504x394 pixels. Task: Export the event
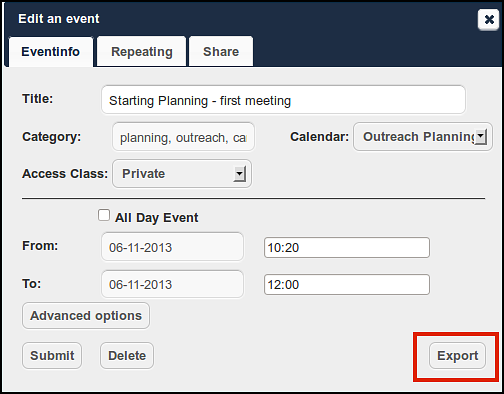pos(457,356)
